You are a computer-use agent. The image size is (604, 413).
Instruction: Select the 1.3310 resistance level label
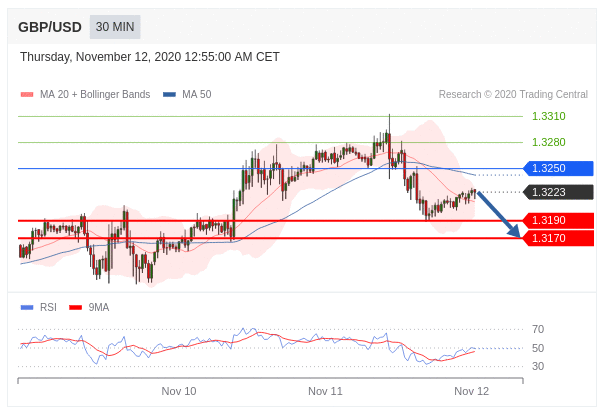tap(549, 116)
